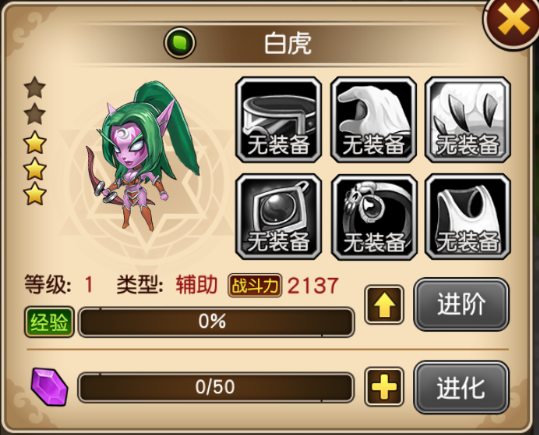The image size is (539, 435).
Task: Select the empty glove equipment slot
Action: pyautogui.click(x=374, y=120)
